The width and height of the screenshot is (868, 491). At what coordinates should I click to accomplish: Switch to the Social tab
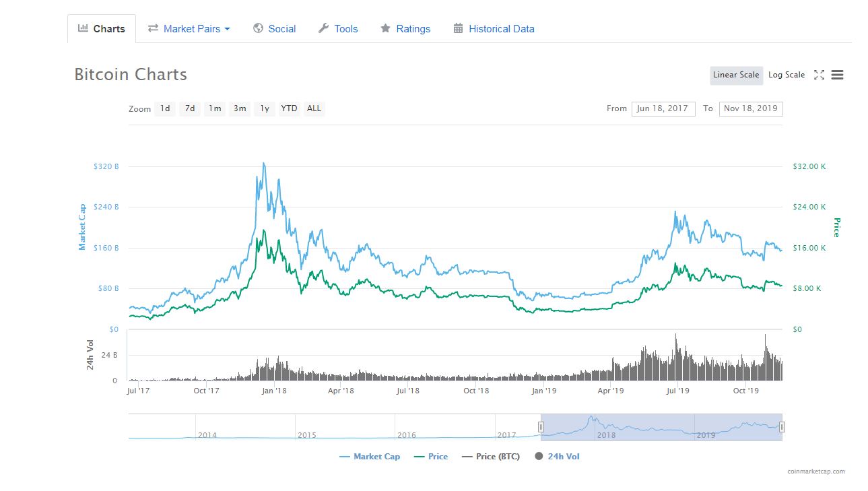pyautogui.click(x=274, y=28)
